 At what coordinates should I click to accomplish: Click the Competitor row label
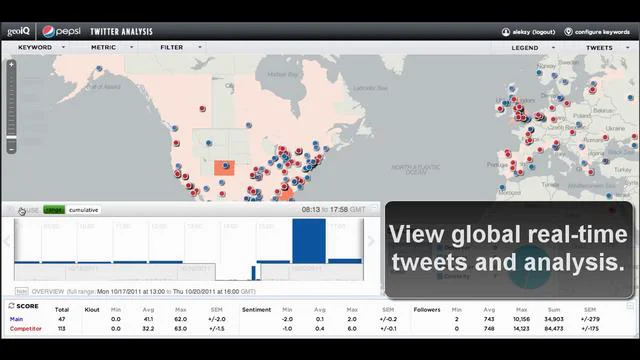point(26,328)
